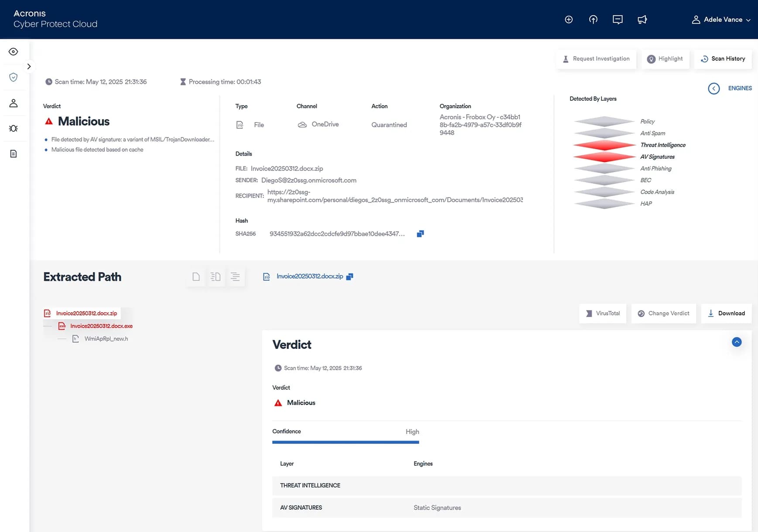Open the Adele Vance account dropdown
Image resolution: width=758 pixels, height=532 pixels.
[721, 20]
